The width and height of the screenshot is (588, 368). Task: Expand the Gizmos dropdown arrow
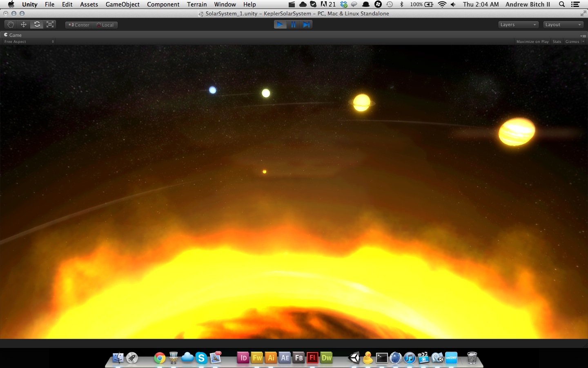(583, 42)
